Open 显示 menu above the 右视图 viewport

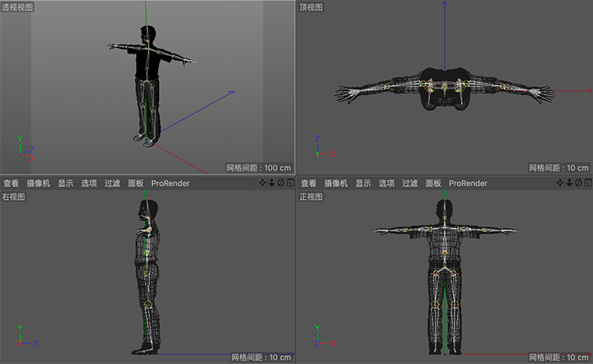tap(66, 183)
